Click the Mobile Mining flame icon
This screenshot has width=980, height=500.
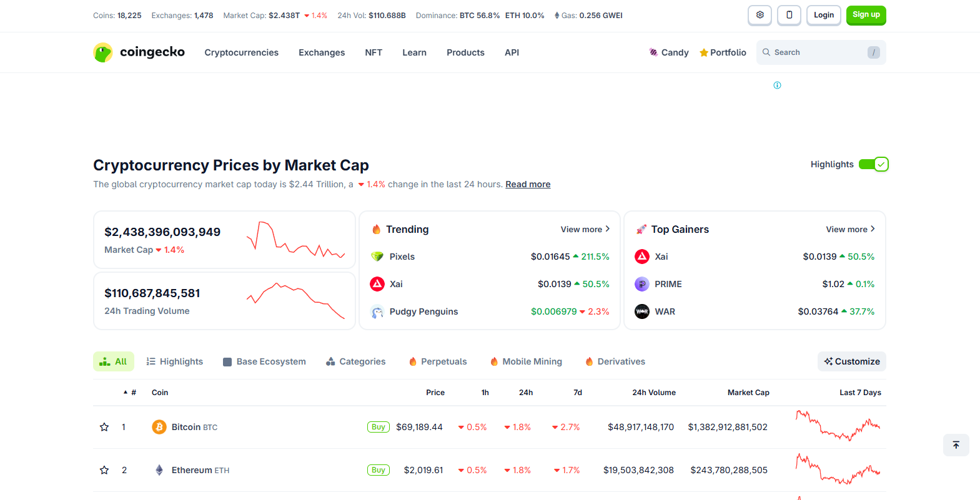coord(494,361)
